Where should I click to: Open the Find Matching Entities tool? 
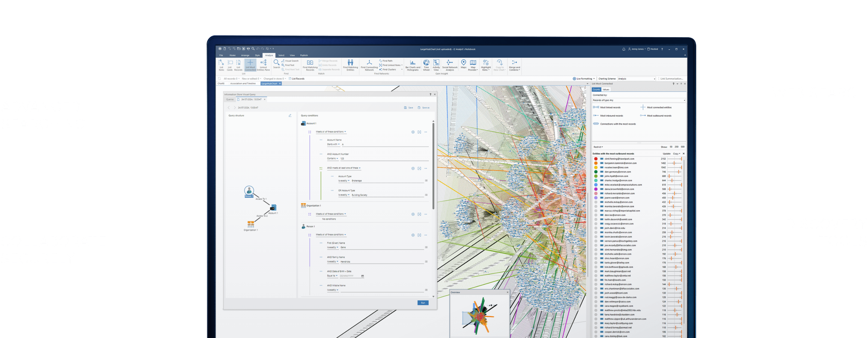coord(350,66)
